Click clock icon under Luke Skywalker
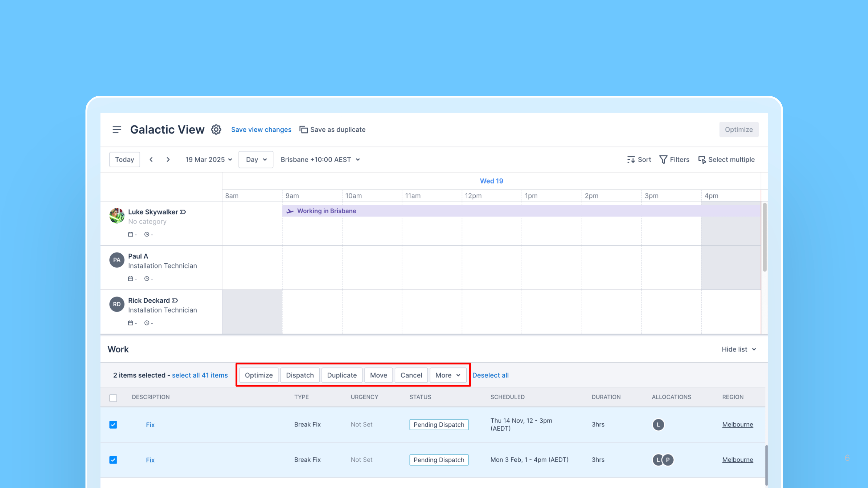 [146, 234]
